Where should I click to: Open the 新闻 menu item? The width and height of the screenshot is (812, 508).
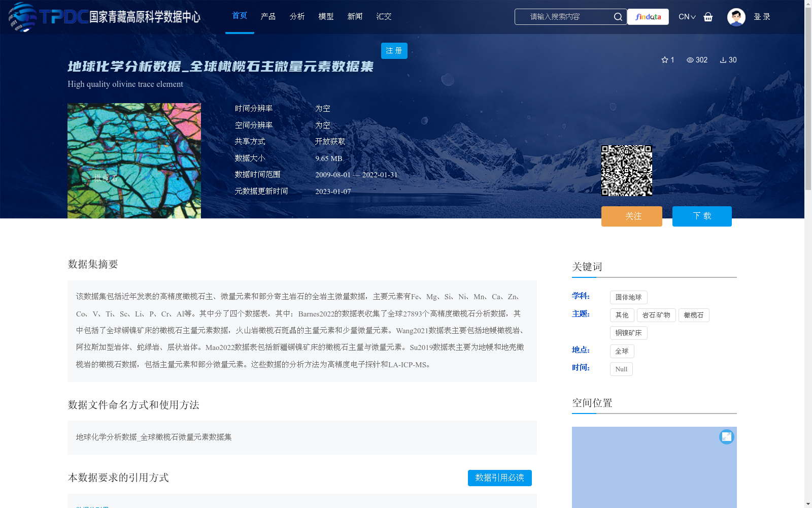point(355,17)
